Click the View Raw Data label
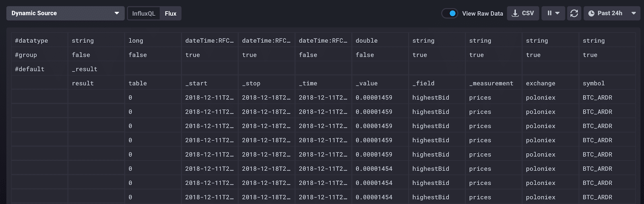The image size is (644, 204). [482, 13]
